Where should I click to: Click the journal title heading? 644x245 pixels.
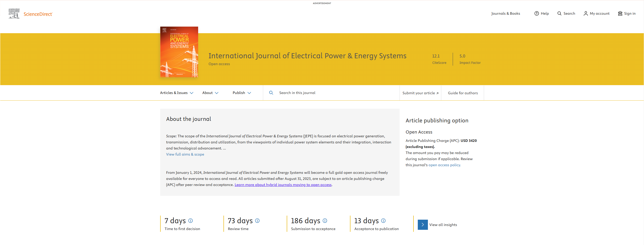(307, 56)
